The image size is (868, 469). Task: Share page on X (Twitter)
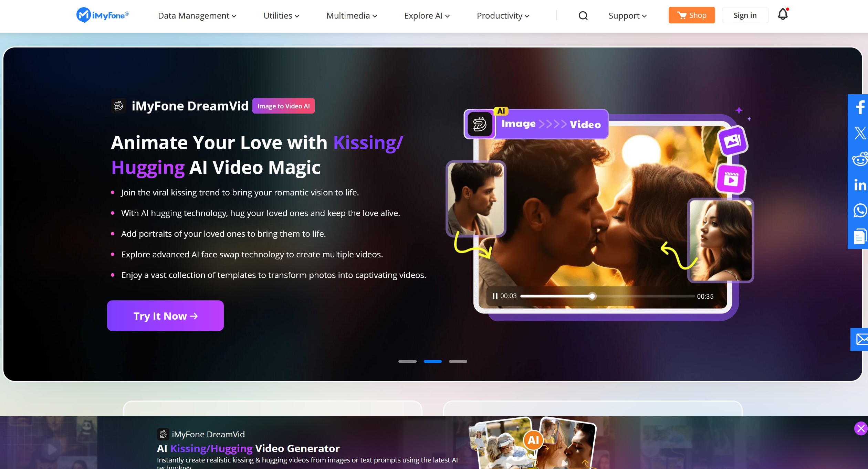860,133
